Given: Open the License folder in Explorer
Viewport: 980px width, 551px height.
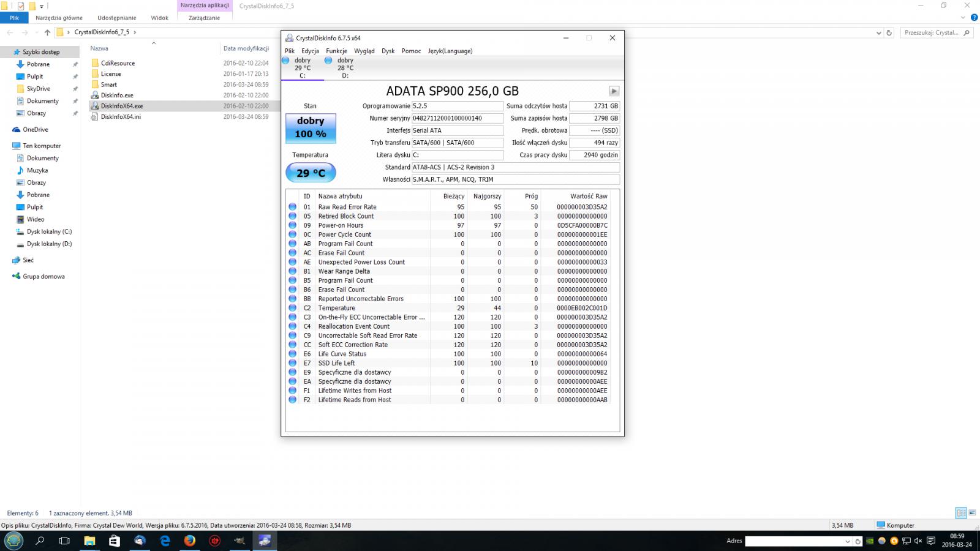Looking at the screenshot, I should 111,73.
